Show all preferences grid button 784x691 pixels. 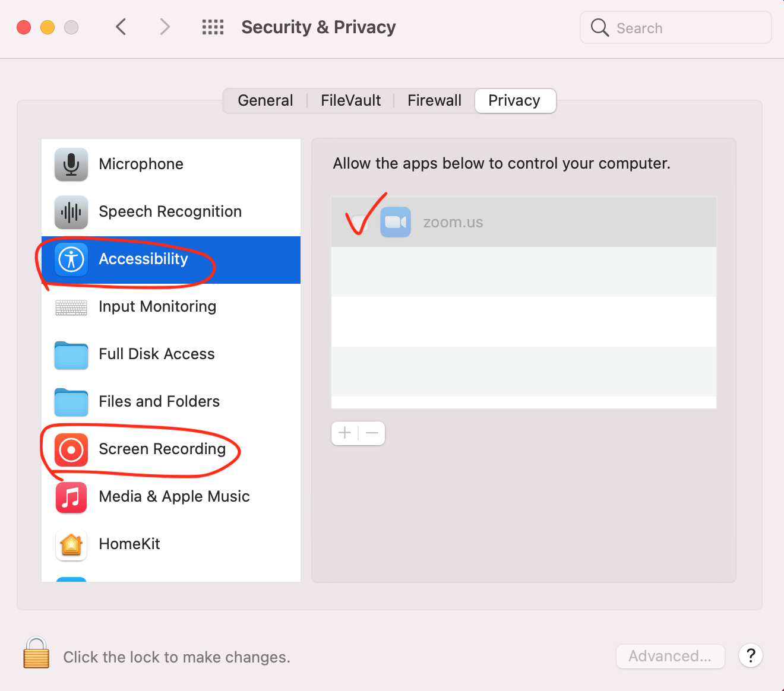pyautogui.click(x=213, y=27)
